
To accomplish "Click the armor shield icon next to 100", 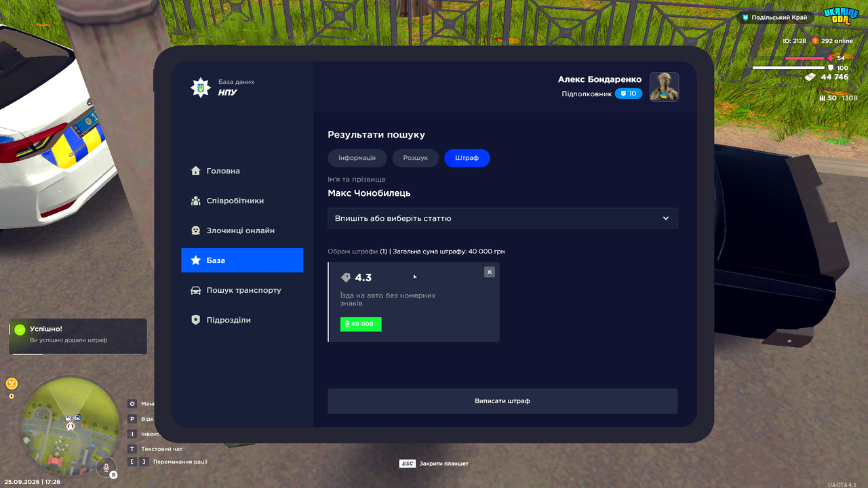I will [831, 68].
